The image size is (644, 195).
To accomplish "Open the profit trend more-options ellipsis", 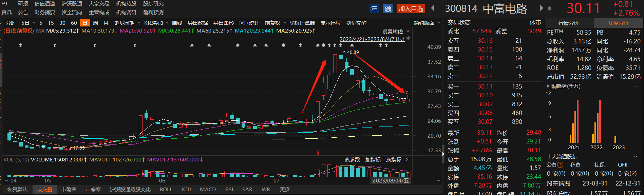I will coord(634,86).
